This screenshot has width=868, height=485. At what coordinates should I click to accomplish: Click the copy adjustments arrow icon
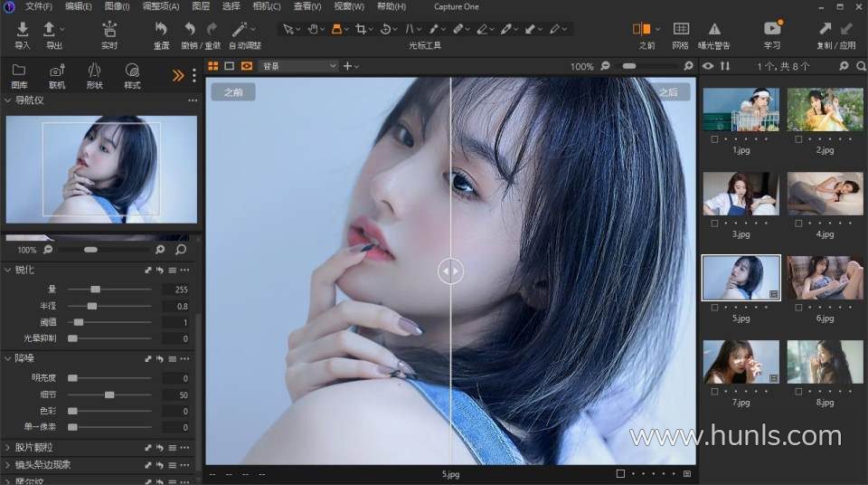tap(826, 29)
